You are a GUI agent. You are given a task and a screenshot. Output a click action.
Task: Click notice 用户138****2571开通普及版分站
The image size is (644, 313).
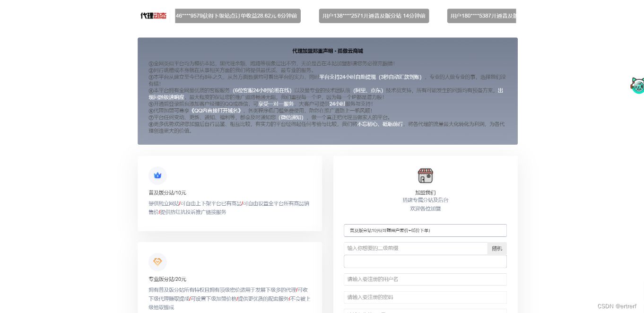click(374, 16)
